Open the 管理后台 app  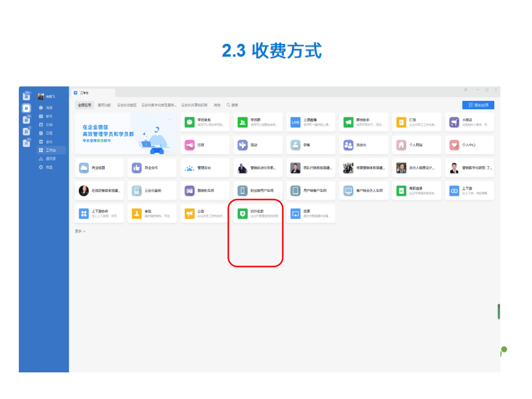[x=205, y=167]
